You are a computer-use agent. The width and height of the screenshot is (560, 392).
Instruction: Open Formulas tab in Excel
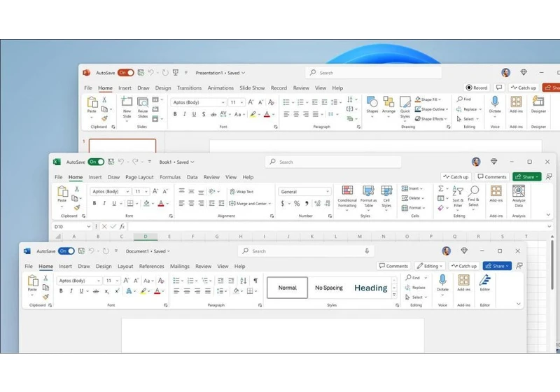(x=170, y=177)
